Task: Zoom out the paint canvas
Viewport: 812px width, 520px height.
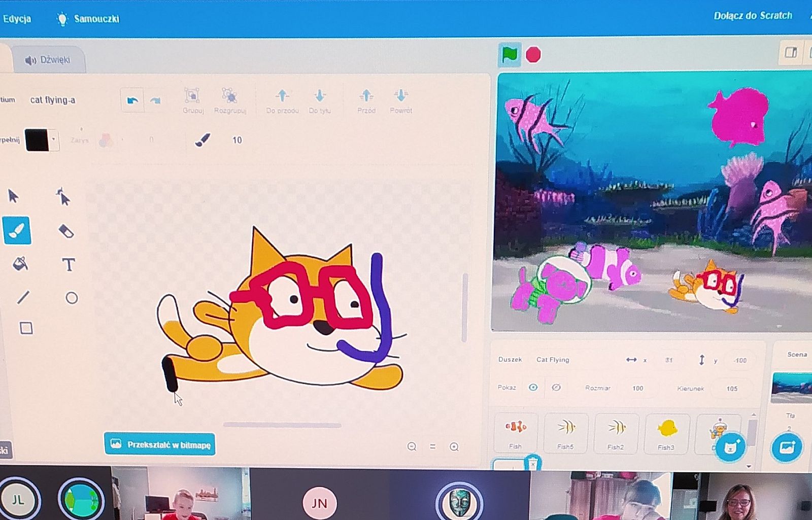Action: [412, 446]
